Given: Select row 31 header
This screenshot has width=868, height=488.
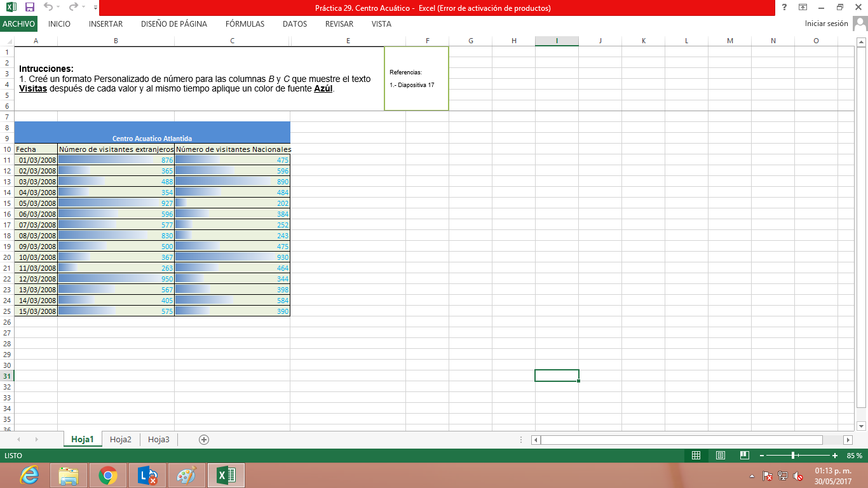Looking at the screenshot, I should click(7, 376).
